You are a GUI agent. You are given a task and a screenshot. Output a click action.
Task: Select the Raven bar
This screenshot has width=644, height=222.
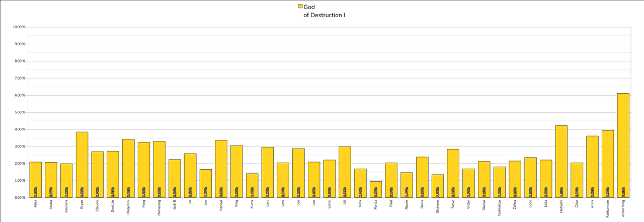pos(407,185)
